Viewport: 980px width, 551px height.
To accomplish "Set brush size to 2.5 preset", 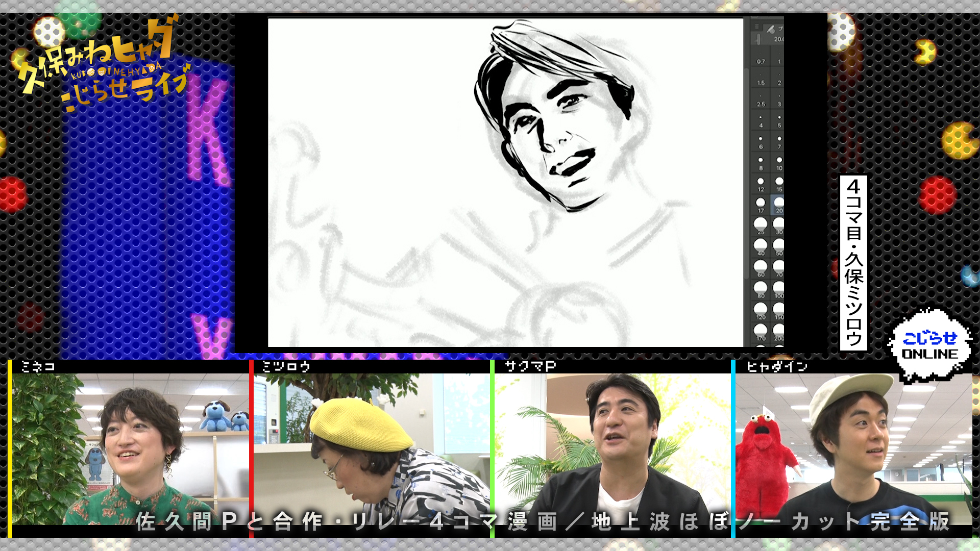I will [761, 101].
